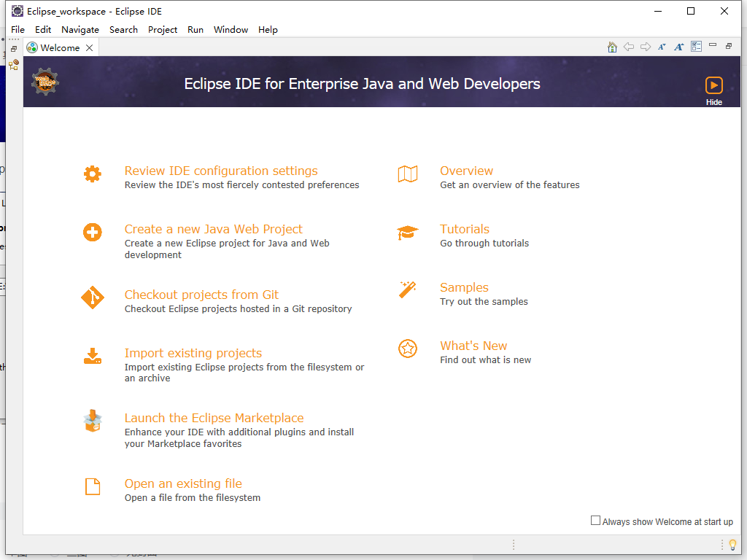747x560 pixels.
Task: Reduce font size with small A icon
Action: click(662, 47)
